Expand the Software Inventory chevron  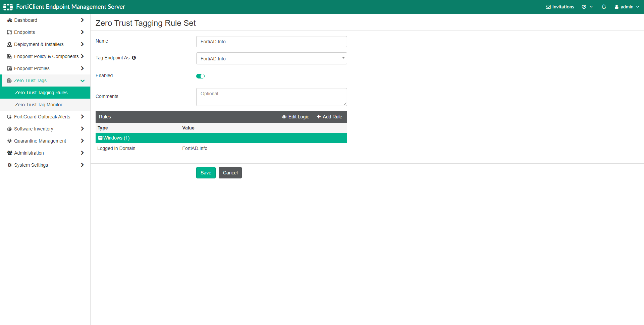click(82, 129)
